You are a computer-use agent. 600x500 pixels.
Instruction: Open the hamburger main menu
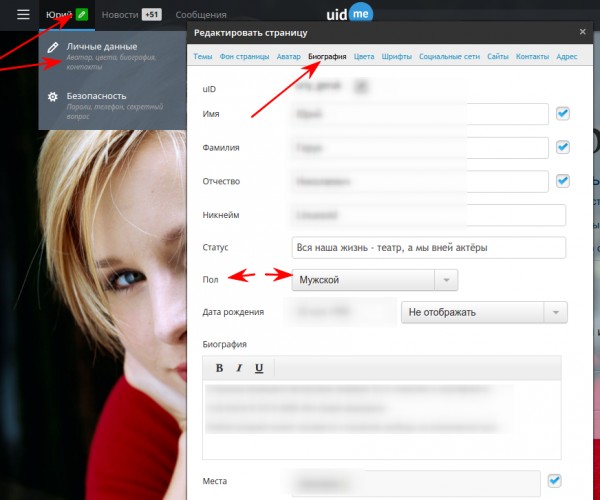[x=23, y=15]
